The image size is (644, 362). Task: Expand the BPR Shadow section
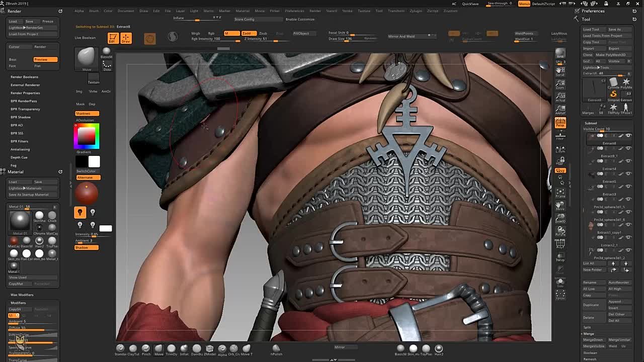pyautogui.click(x=21, y=117)
